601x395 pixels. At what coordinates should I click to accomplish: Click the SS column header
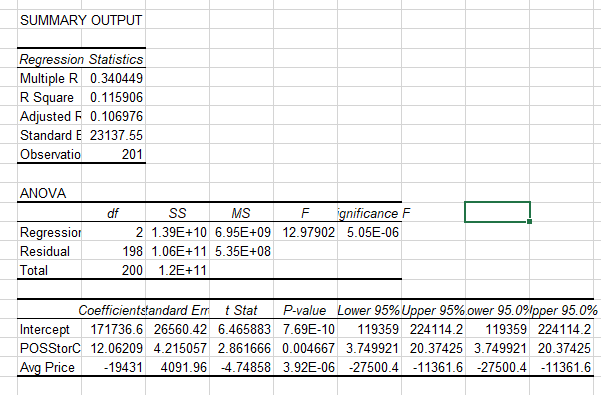point(177,213)
